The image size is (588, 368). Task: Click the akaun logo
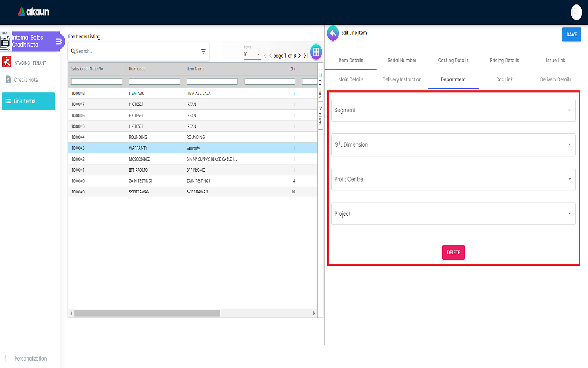(x=33, y=12)
